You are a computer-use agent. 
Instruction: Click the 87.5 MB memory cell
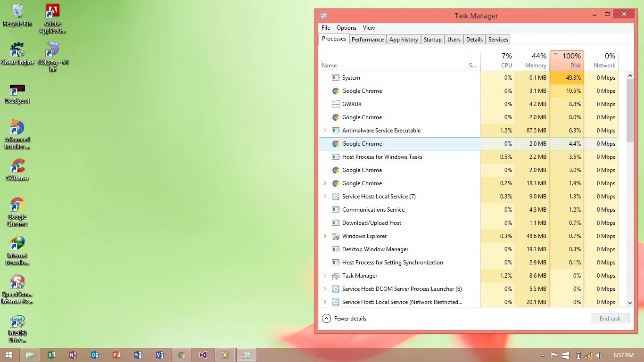532,131
